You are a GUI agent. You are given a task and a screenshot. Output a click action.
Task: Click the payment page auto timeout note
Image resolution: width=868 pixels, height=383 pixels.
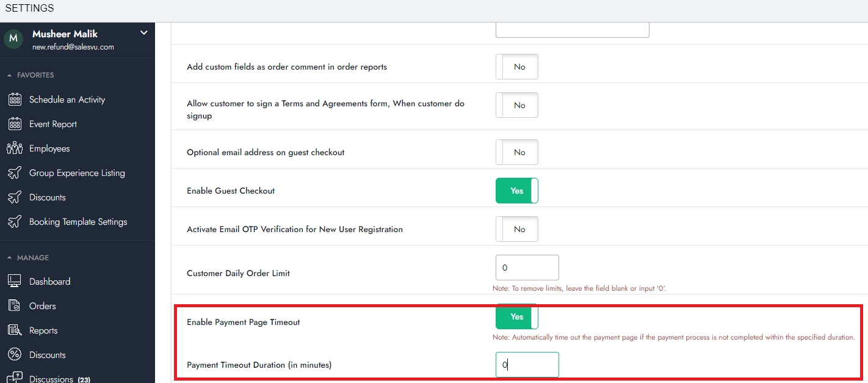pos(674,337)
